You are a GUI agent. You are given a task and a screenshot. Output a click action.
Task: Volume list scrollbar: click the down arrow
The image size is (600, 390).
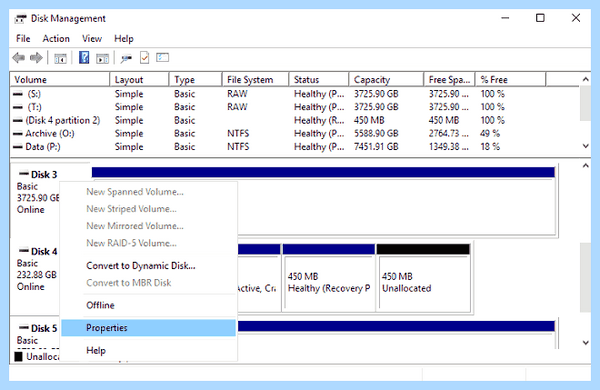(x=585, y=146)
